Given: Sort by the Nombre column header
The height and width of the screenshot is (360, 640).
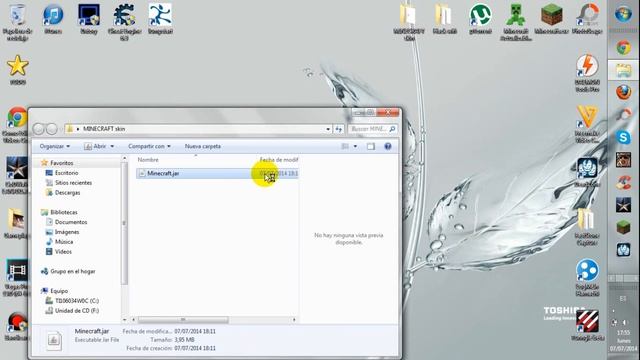Looking at the screenshot, I should [148, 160].
